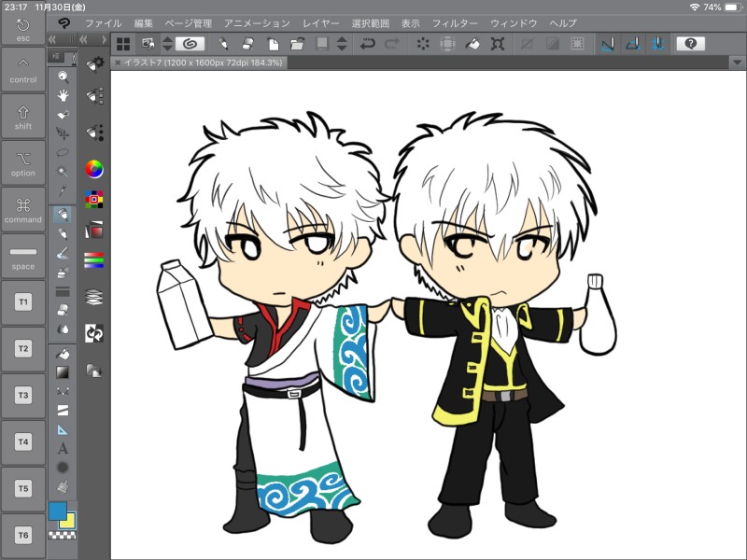747x560 pixels.
Task: Choose the Eyedropper tool
Action: pos(63,191)
